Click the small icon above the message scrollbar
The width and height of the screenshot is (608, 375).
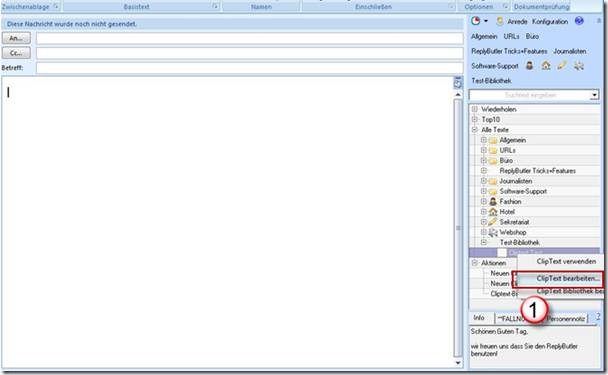pos(458,83)
